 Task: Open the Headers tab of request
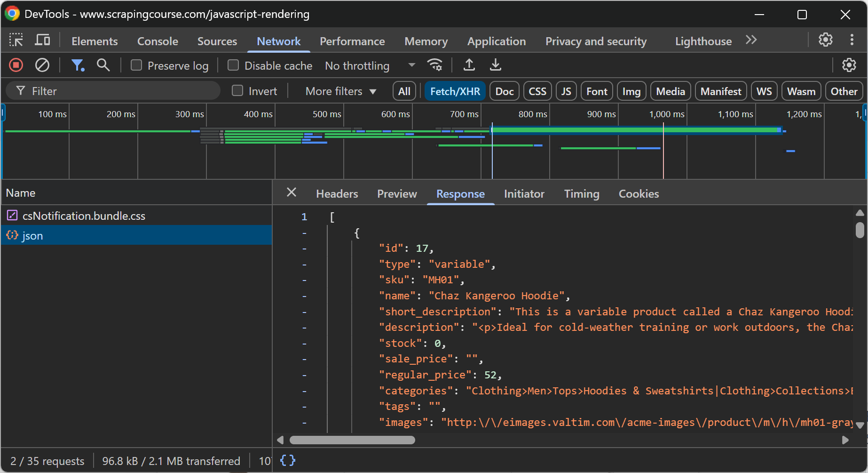tap(337, 194)
